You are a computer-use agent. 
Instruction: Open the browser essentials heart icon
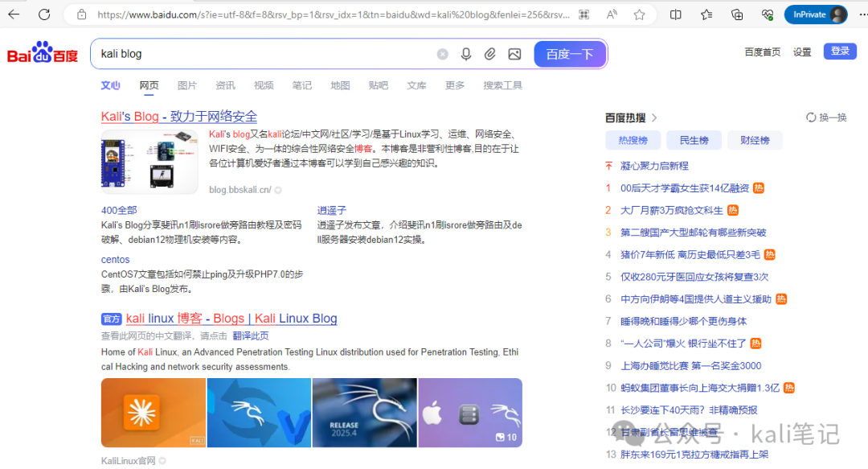tap(768, 14)
